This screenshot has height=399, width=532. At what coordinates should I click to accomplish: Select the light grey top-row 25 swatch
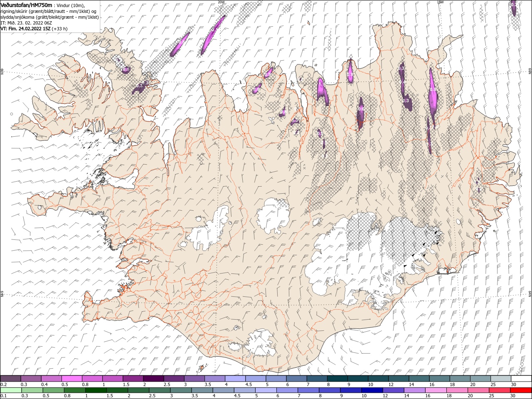coord(500,379)
